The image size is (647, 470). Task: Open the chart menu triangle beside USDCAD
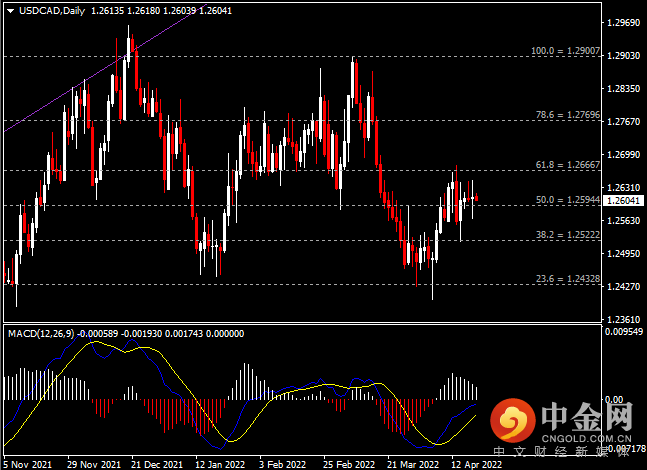(x=10, y=11)
